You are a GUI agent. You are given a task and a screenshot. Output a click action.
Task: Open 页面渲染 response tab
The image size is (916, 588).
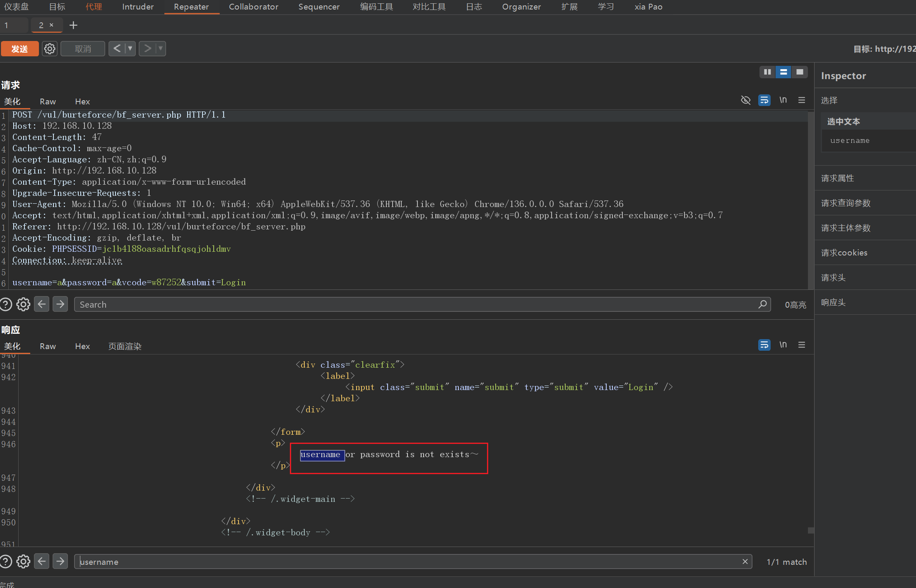(125, 346)
